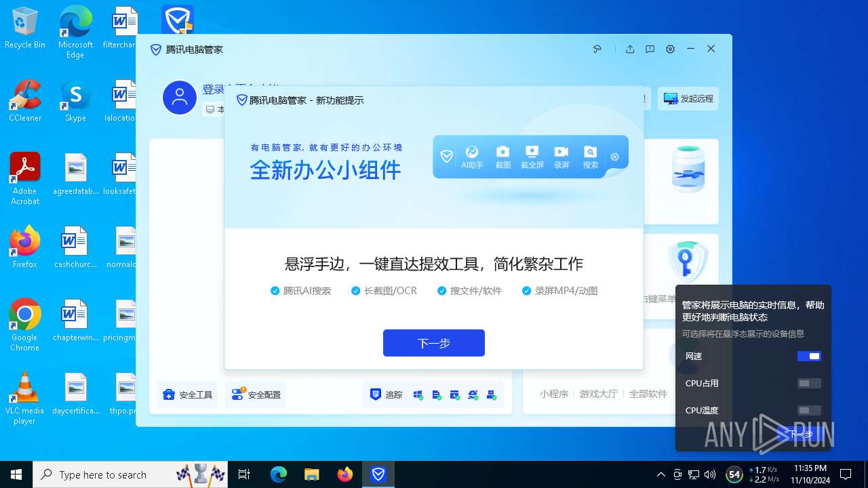Screen dimensions: 868x488
Task: Click the taskbar search box
Action: click(132, 474)
